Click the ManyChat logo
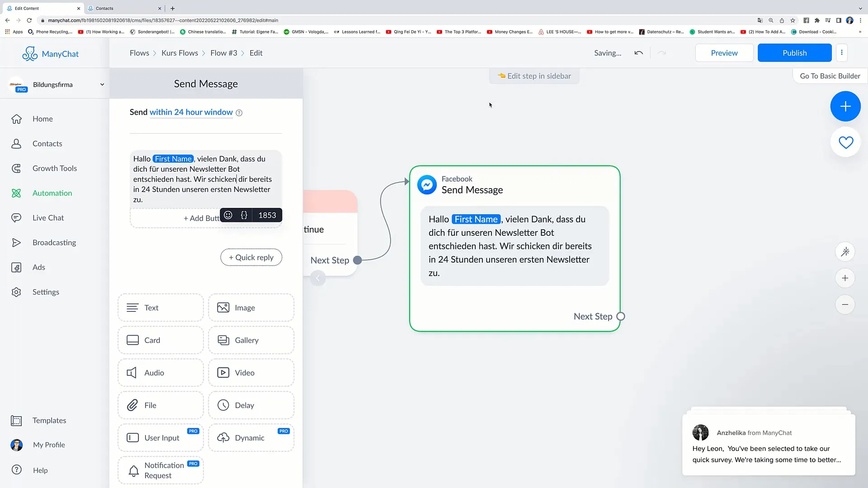This screenshot has width=868, height=488. tap(50, 54)
